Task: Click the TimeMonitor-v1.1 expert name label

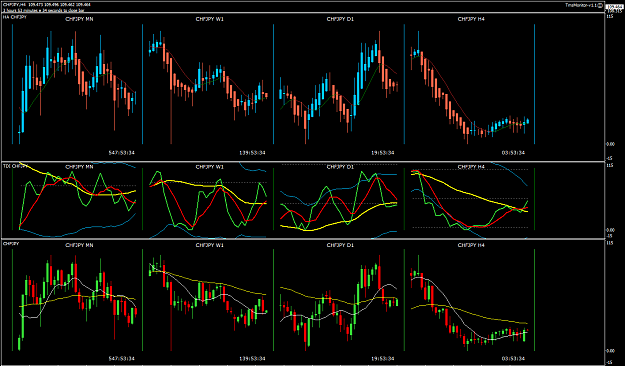Action: (x=581, y=5)
